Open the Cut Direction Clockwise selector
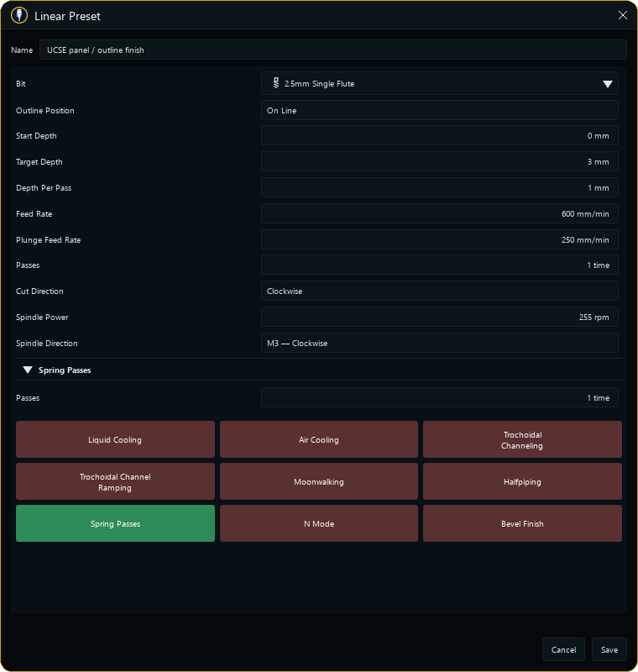The image size is (638, 672). (439, 291)
